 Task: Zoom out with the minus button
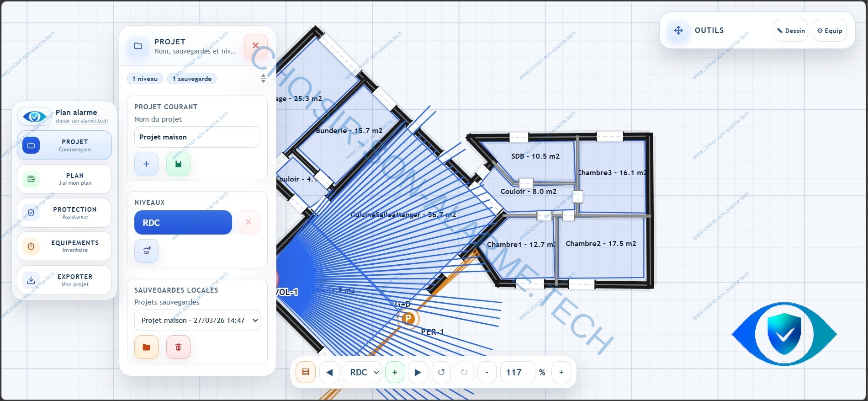[487, 372]
